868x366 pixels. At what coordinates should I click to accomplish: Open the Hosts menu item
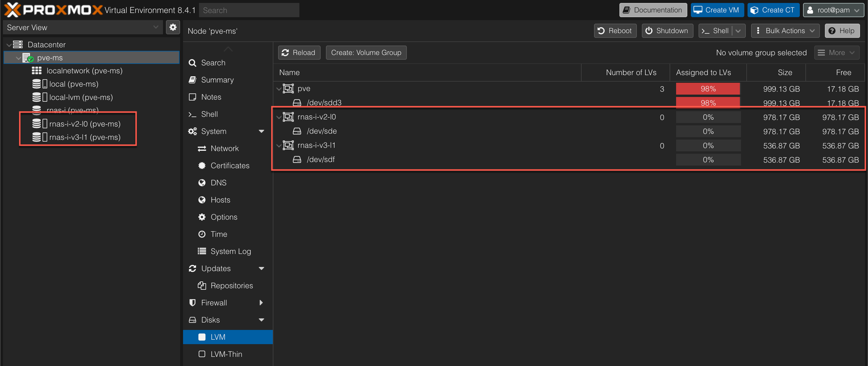pyautogui.click(x=228, y=200)
